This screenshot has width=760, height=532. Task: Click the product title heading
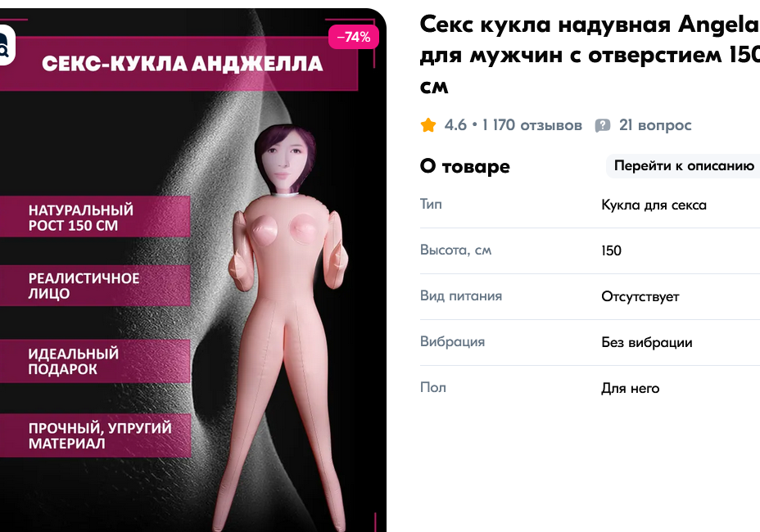(590, 54)
